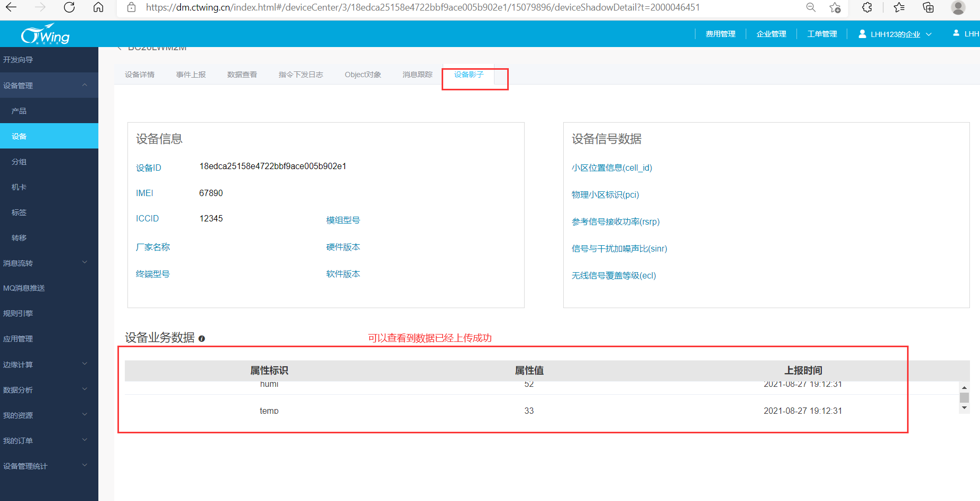Select 设备 in sidebar

pyautogui.click(x=49, y=136)
